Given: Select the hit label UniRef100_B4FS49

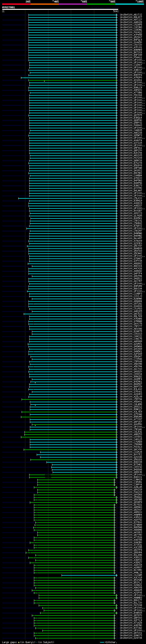Looking at the screenshot, I should tap(131, 55).
